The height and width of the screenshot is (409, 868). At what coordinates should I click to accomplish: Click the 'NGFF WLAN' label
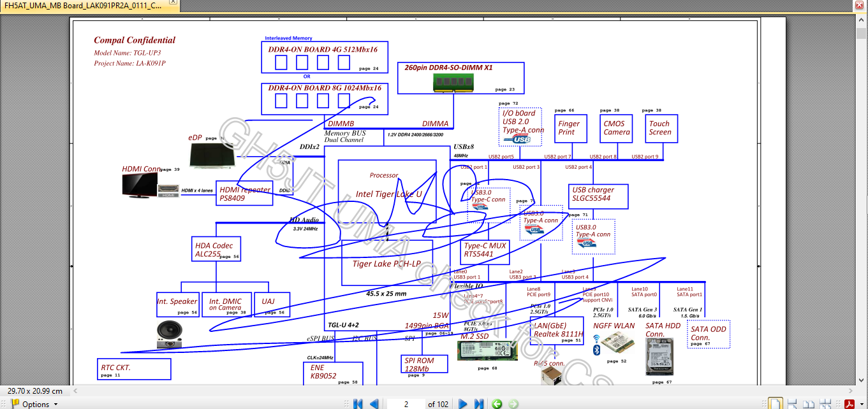click(614, 326)
